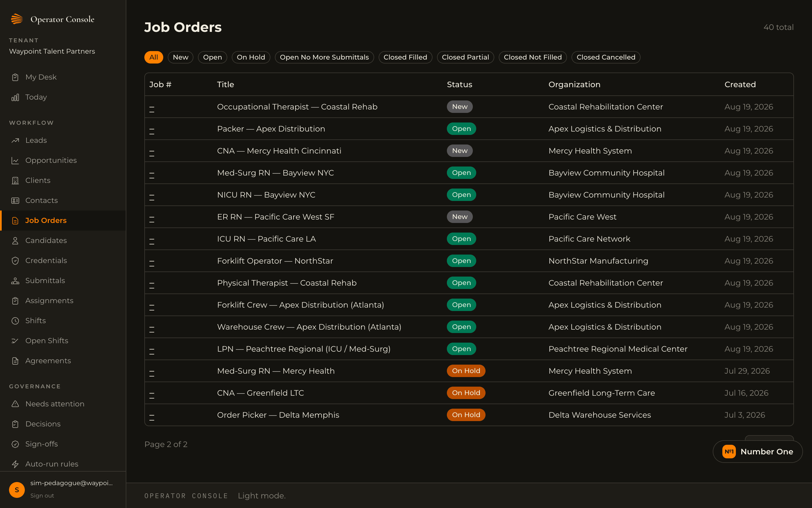Screen dimensions: 812x508
Task: Go to Open Shifts
Action: click(63, 341)
